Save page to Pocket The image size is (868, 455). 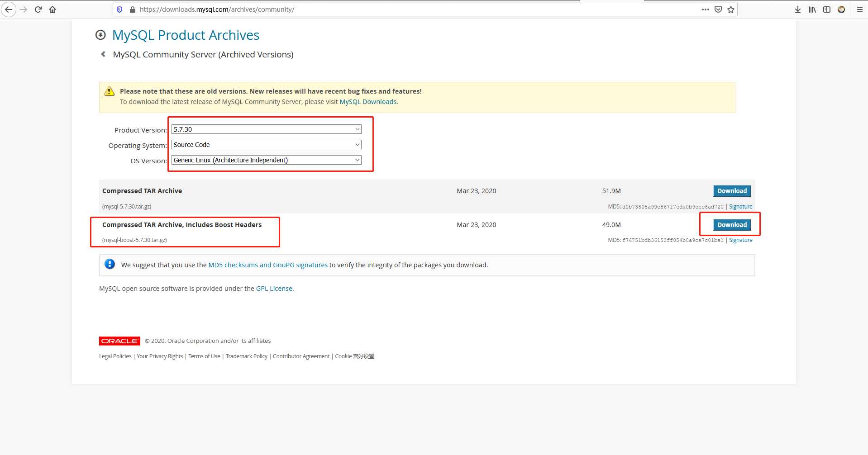718,9
